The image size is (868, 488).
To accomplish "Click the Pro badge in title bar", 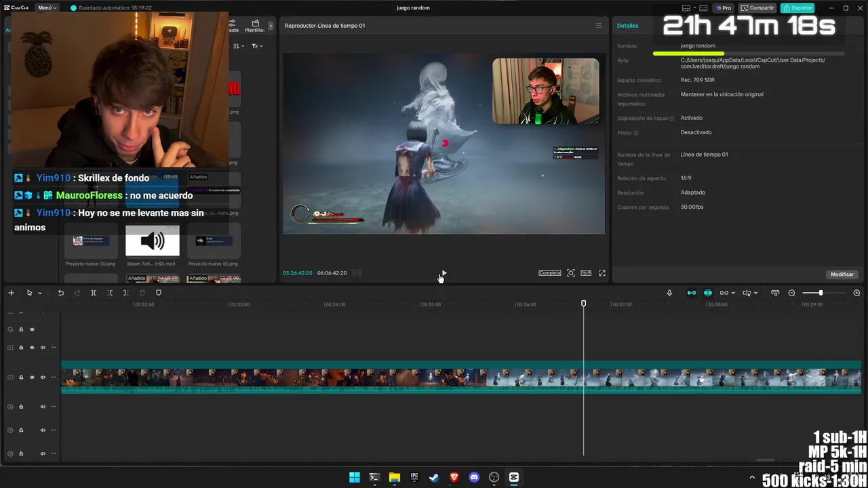I will 724,8.
